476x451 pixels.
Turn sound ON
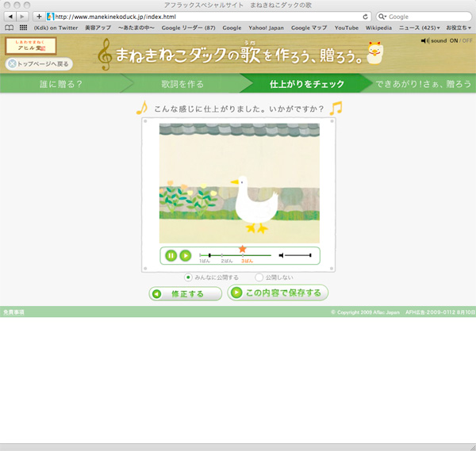[454, 40]
